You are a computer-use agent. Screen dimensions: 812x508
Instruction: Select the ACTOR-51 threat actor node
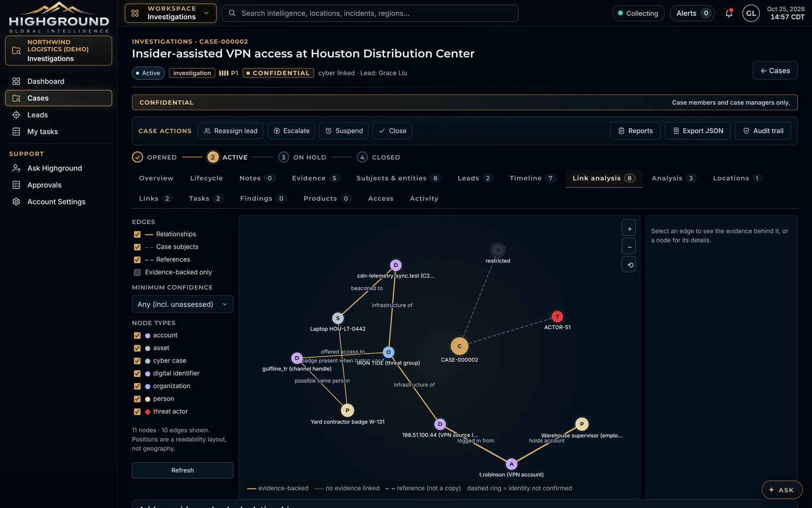tap(557, 317)
